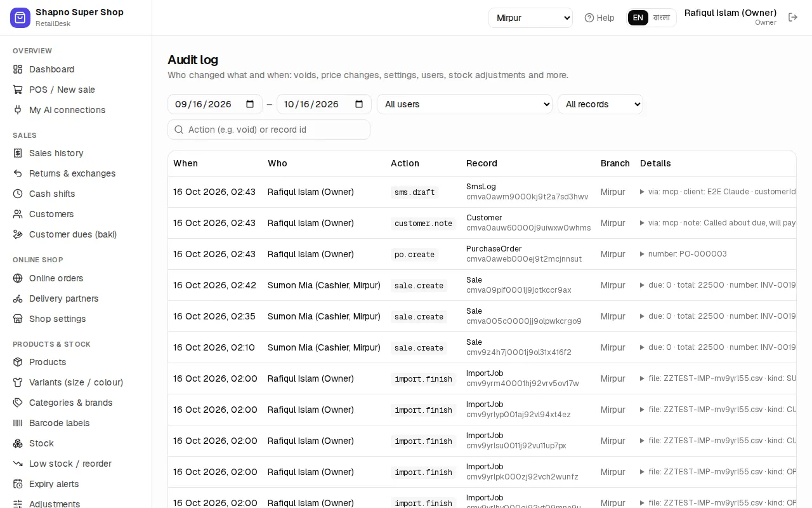Screen dimensions: 812x508
Task: Click the Help link
Action: [599, 18]
